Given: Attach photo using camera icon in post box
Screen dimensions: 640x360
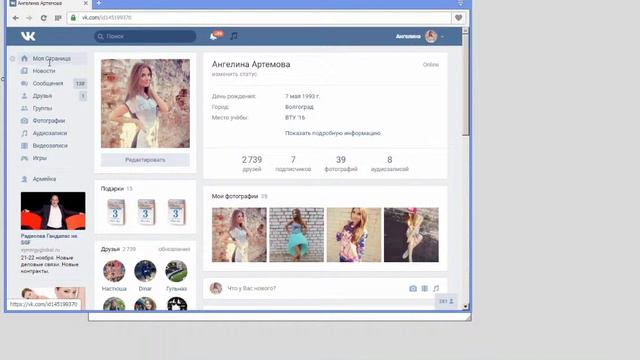Looking at the screenshot, I should (x=413, y=288).
